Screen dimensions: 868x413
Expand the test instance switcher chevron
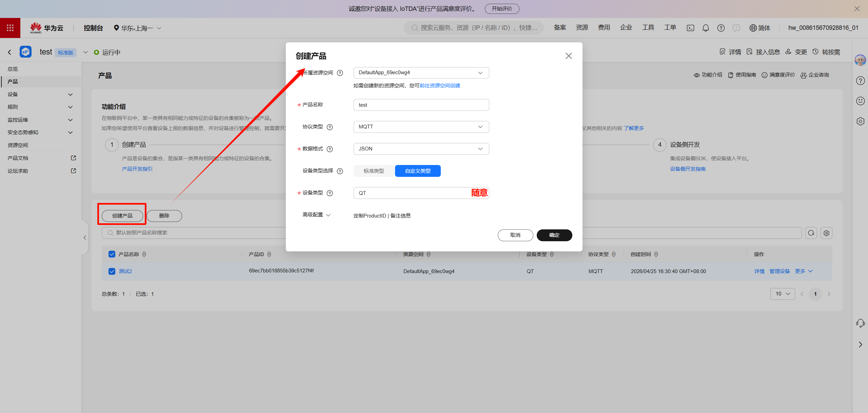[85, 52]
